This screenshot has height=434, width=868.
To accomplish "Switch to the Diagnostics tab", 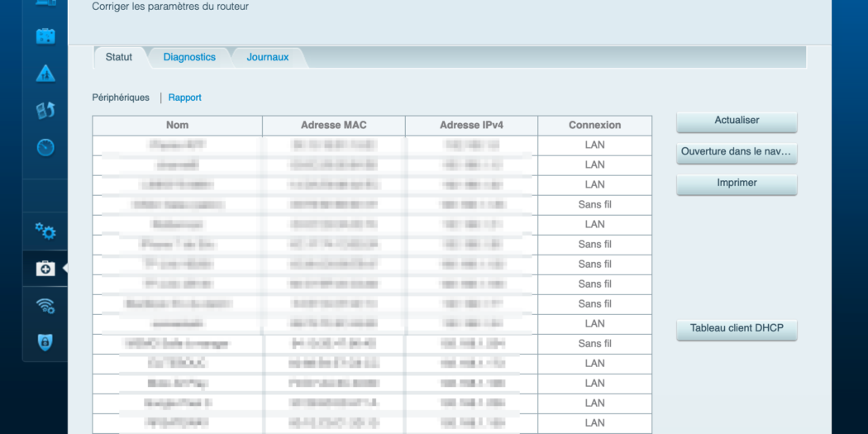I will (189, 57).
